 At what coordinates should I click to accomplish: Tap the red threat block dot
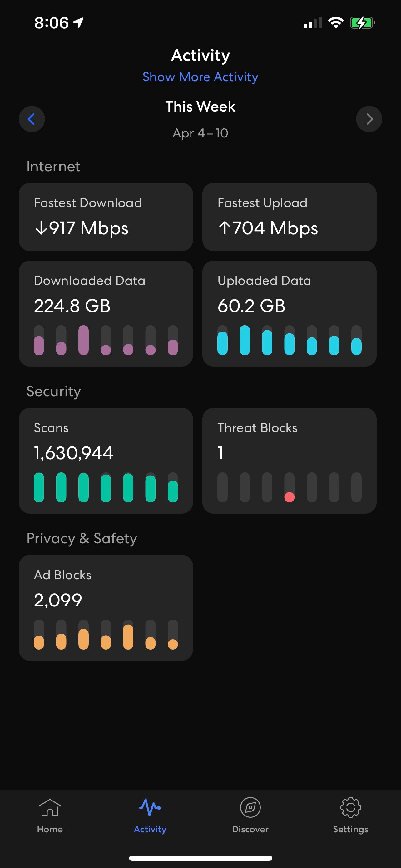click(289, 497)
